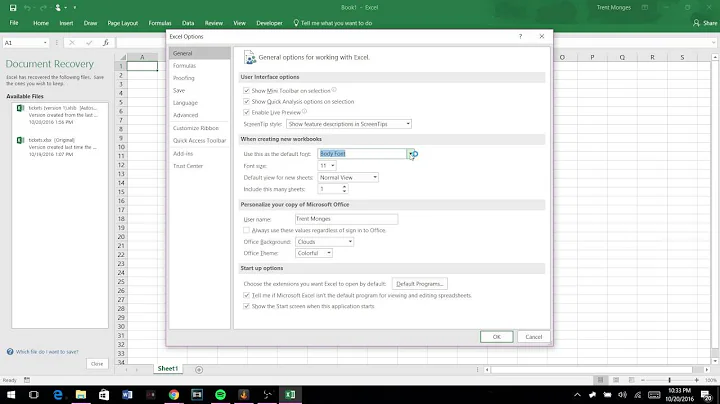Open the Windows Store from taskbar
The width and height of the screenshot is (720, 404).
click(x=104, y=394)
